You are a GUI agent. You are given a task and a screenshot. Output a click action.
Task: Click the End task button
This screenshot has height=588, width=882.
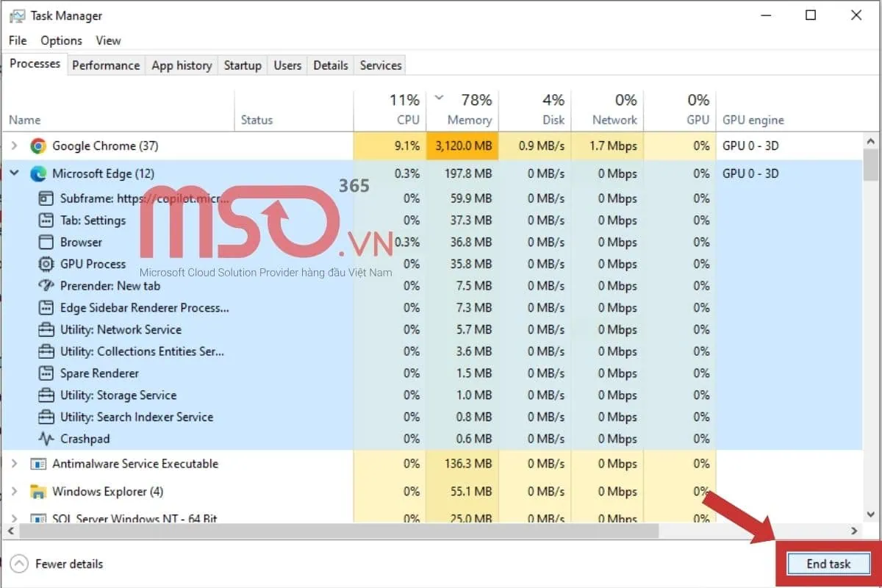point(828,564)
